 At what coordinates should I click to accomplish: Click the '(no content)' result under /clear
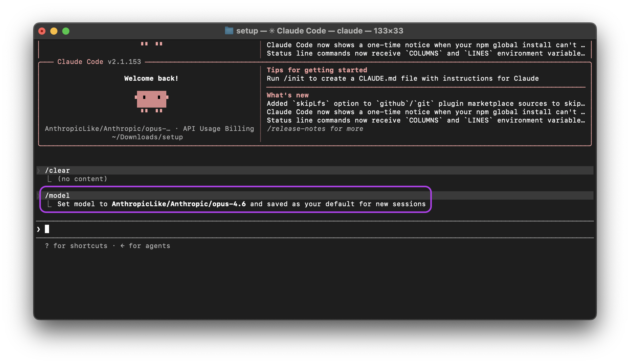(x=82, y=179)
